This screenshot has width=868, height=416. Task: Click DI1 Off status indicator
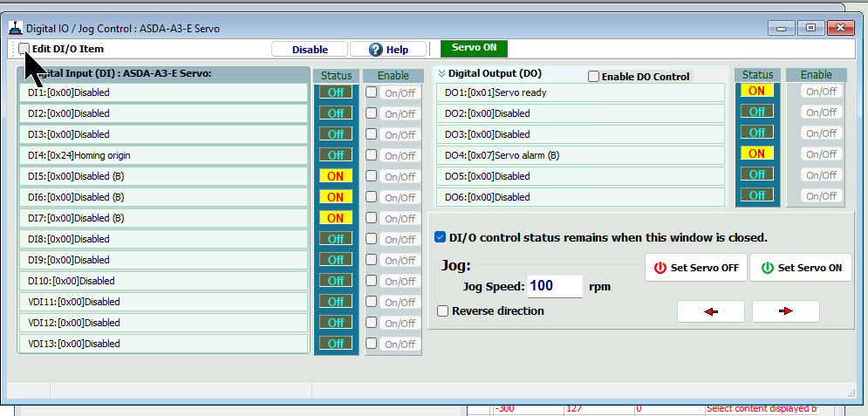(x=336, y=92)
